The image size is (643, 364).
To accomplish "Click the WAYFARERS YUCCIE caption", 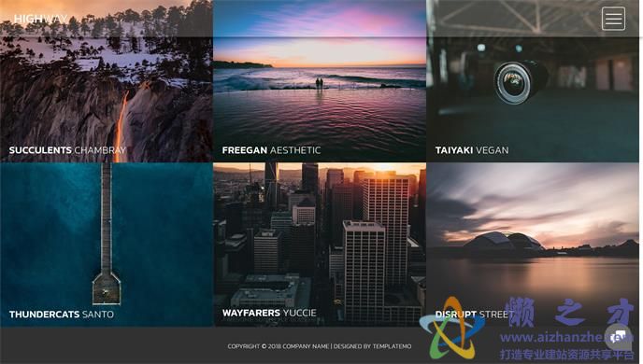I will click(x=269, y=313).
